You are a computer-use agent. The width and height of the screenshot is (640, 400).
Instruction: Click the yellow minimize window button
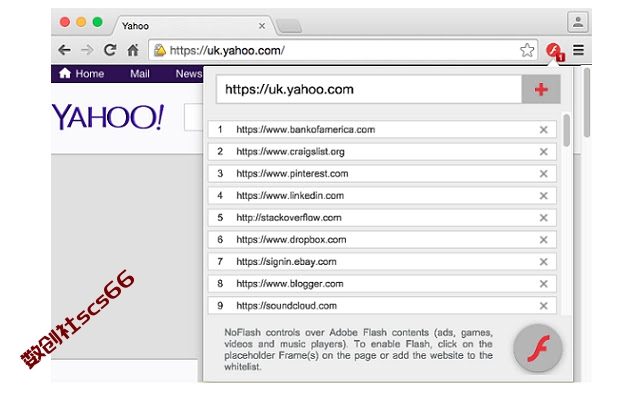click(81, 22)
